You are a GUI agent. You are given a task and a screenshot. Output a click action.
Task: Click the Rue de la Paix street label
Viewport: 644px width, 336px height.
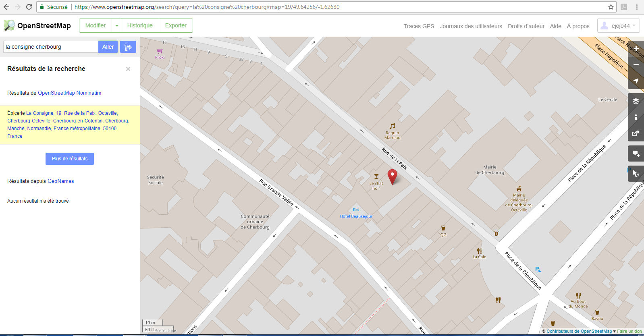pos(395,158)
